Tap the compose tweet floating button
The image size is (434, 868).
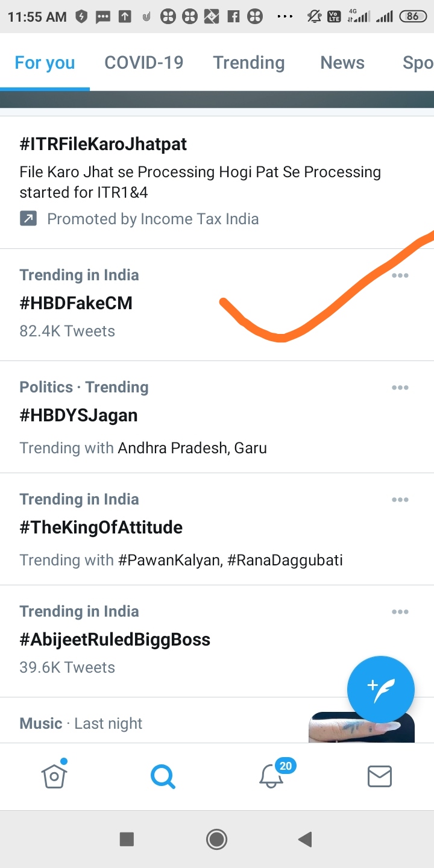tap(380, 689)
